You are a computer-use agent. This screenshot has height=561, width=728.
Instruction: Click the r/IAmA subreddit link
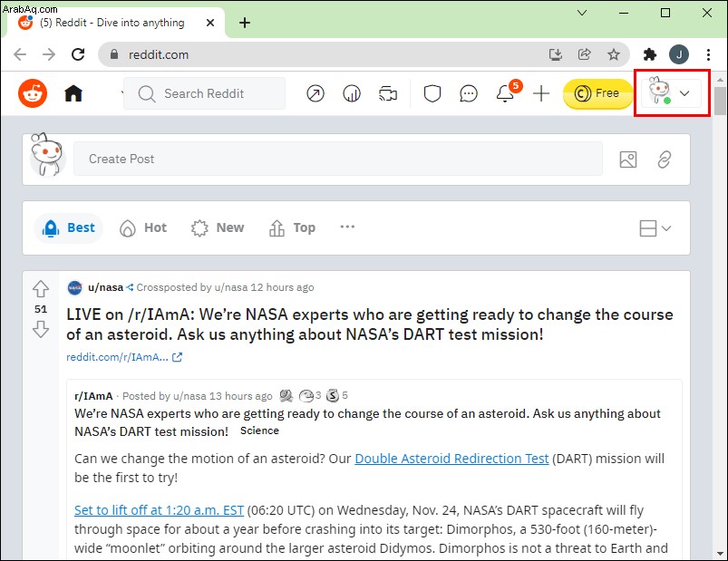[93, 396]
